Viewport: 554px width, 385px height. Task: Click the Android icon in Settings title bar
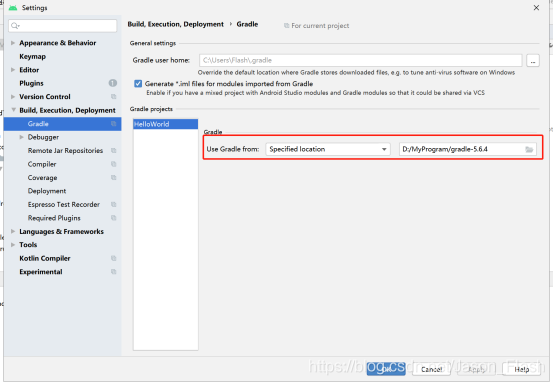point(13,7)
